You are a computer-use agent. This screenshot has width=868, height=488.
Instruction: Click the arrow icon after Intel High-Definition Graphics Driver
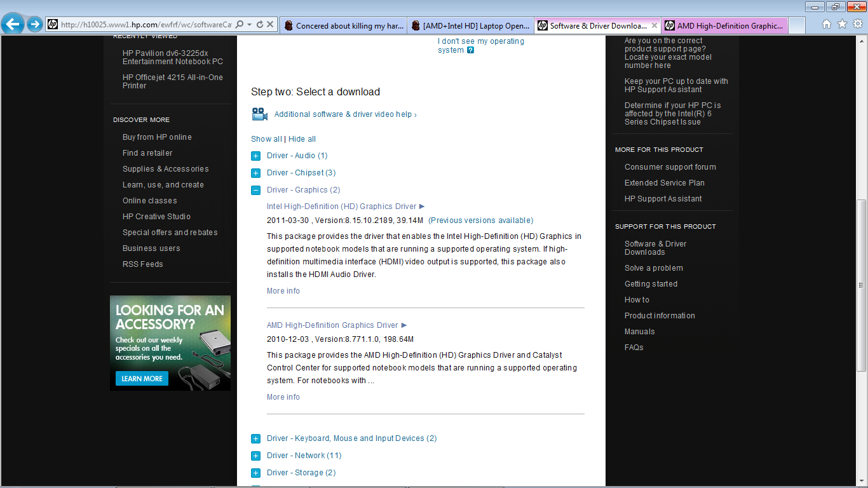423,207
